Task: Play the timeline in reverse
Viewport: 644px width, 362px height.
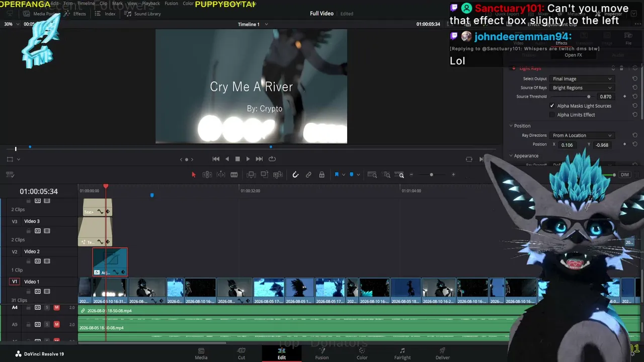Action: (x=227, y=159)
